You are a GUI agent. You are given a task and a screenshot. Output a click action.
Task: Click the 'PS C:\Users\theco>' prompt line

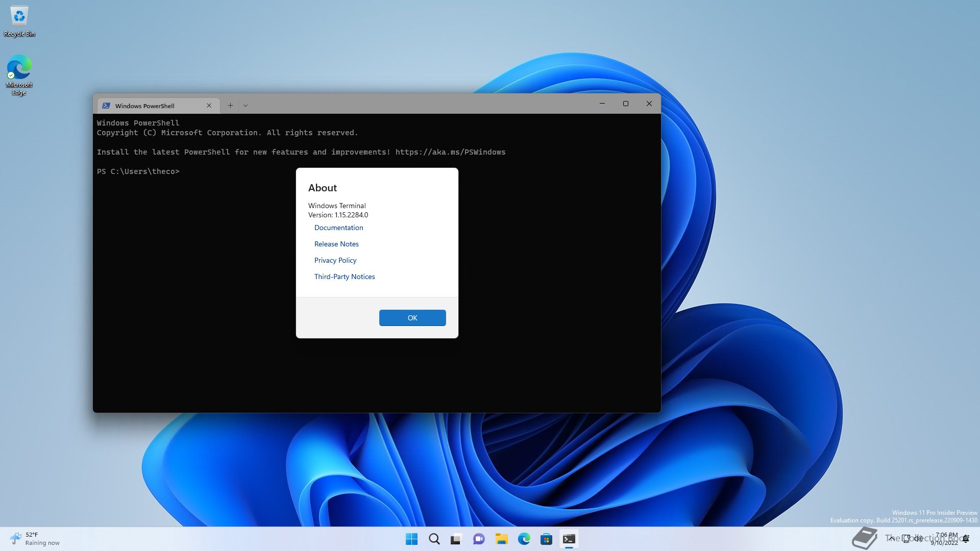point(138,171)
